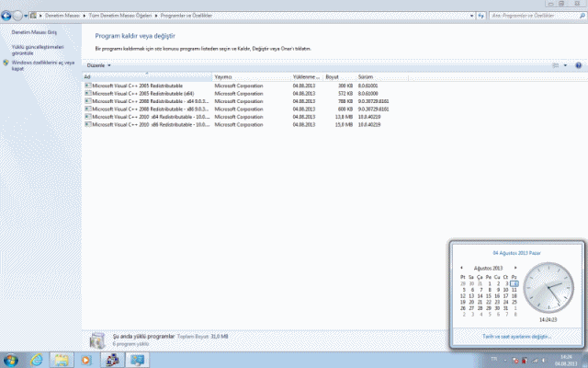The height and width of the screenshot is (368, 588).
Task: Click the taskbar clock showing 04.08.2013
Action: (566, 361)
